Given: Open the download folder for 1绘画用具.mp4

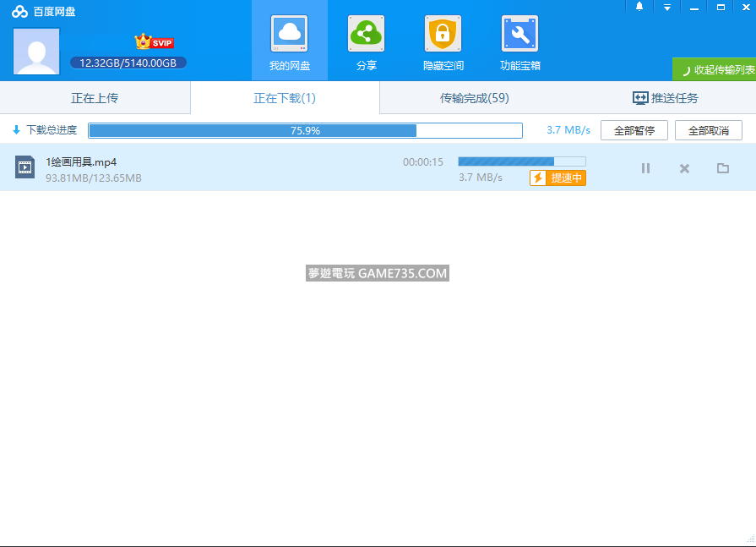Looking at the screenshot, I should [x=723, y=168].
